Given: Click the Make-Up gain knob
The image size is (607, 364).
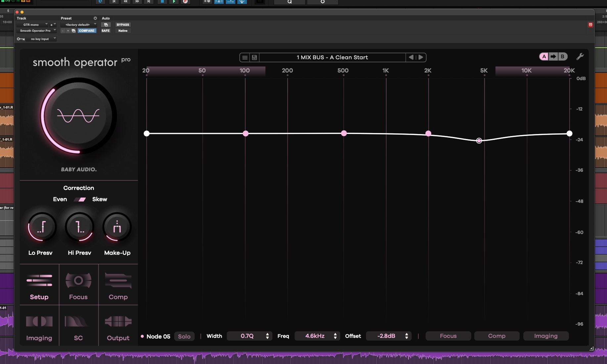Looking at the screenshot, I should click(x=117, y=227).
